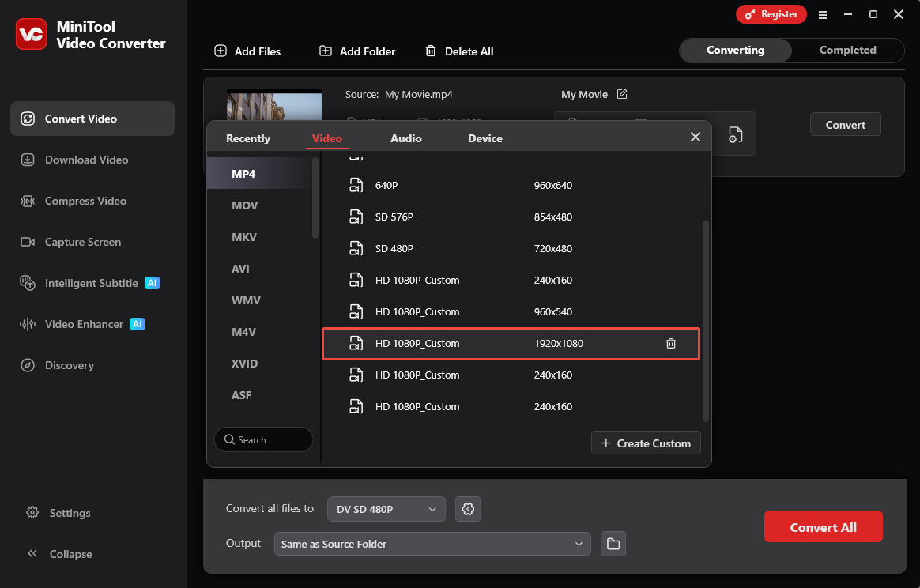The height and width of the screenshot is (588, 920).
Task: Click the AI badge next to Intelligent Subtitle
Action: tap(152, 283)
